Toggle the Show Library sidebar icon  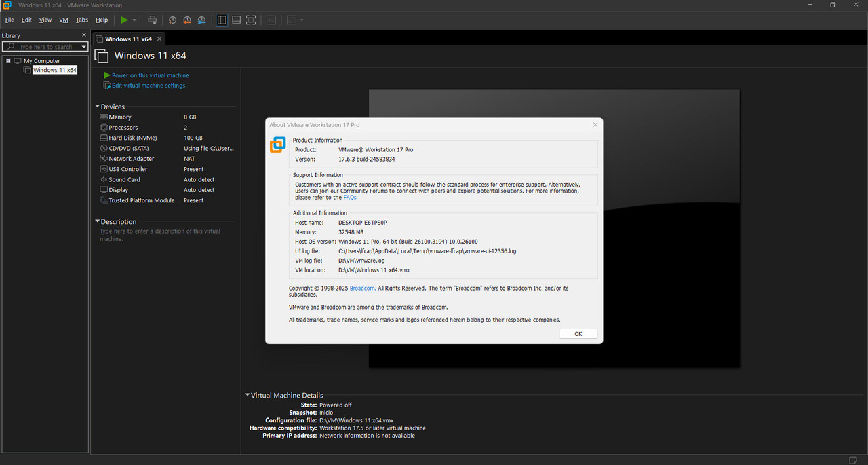click(x=222, y=20)
